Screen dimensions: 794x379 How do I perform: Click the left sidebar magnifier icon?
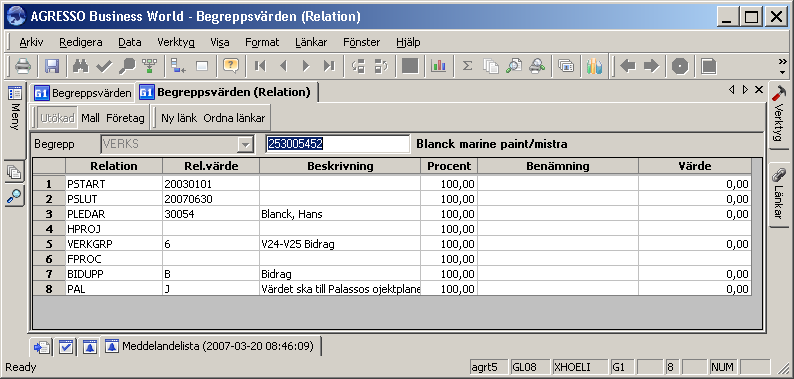coord(15,196)
